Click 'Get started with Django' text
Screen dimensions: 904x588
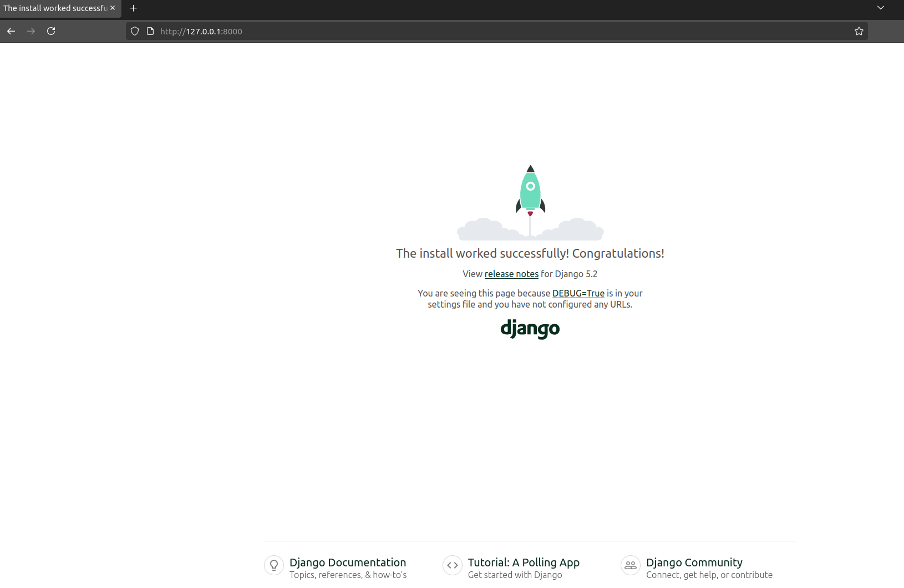click(x=515, y=575)
